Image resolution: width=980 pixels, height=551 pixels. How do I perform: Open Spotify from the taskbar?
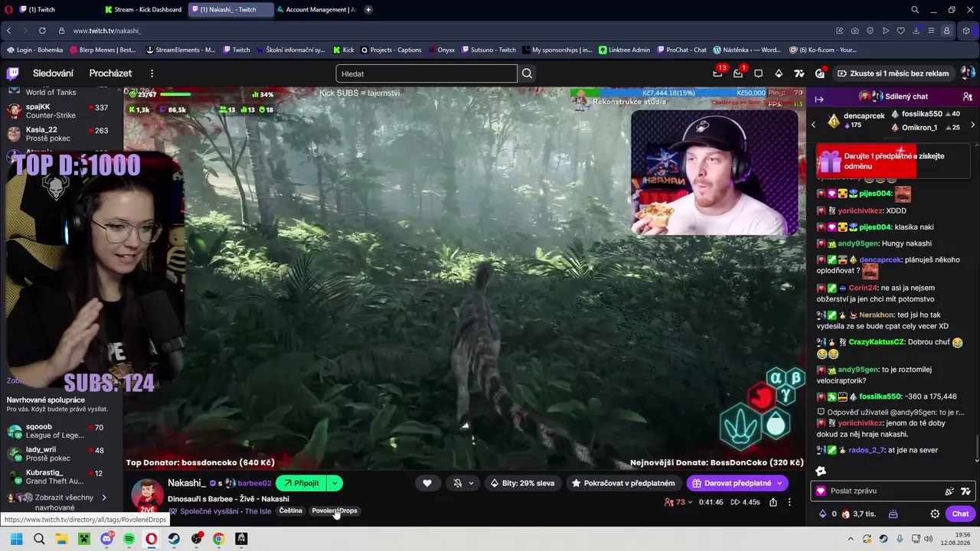(x=129, y=539)
